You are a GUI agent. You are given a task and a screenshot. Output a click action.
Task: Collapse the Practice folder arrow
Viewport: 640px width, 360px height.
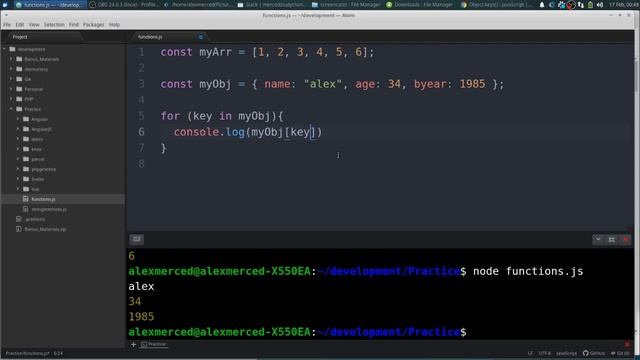[11, 109]
